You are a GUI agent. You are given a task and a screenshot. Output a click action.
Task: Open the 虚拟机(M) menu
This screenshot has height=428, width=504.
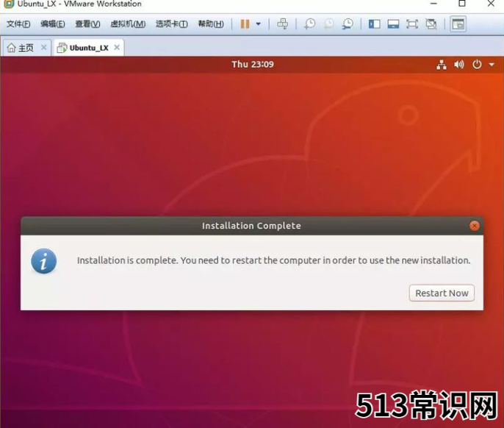click(128, 24)
